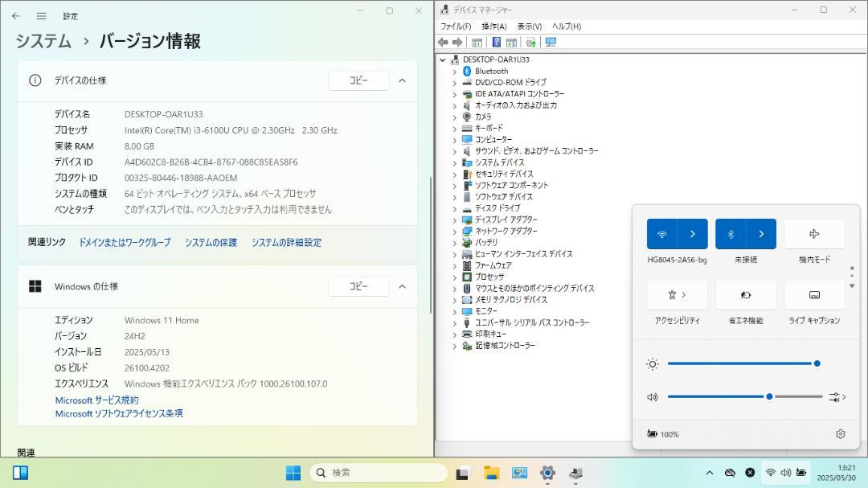Open the Windows Start button
This screenshot has width=868, height=488.
[x=293, y=473]
